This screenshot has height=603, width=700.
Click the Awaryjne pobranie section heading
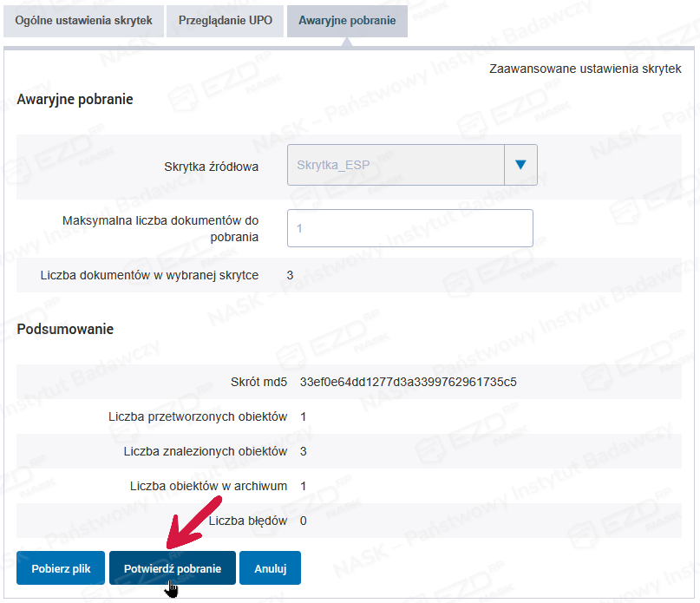[x=75, y=99]
